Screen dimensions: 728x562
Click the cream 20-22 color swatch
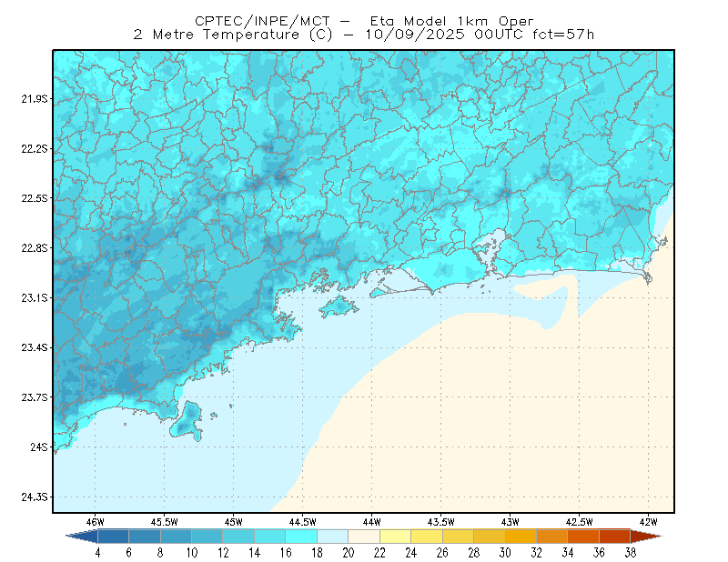point(364,536)
